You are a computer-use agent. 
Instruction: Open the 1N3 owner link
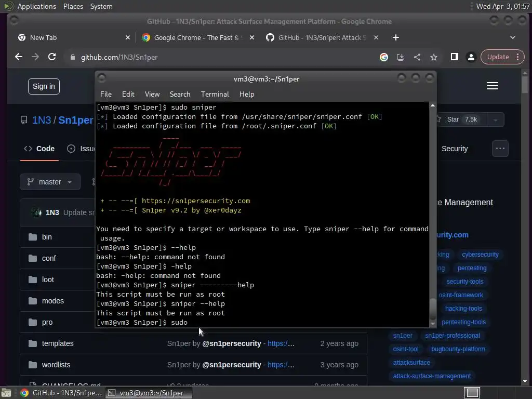click(42, 120)
